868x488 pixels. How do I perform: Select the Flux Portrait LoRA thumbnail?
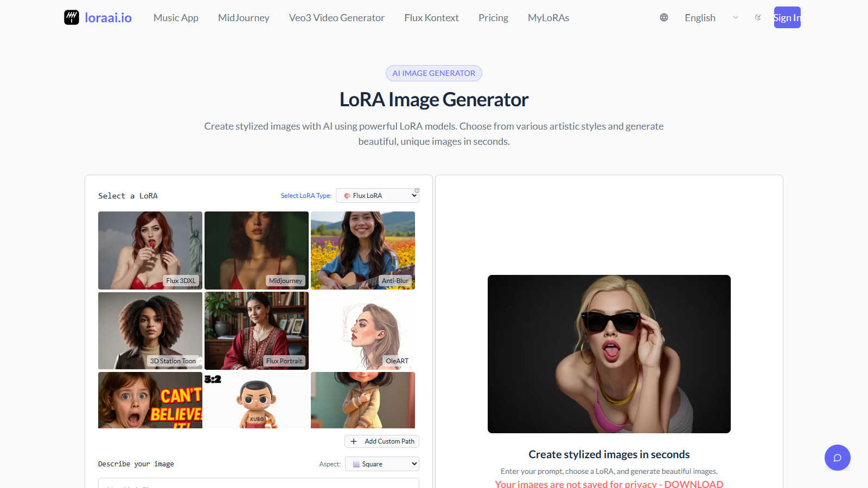click(x=257, y=331)
